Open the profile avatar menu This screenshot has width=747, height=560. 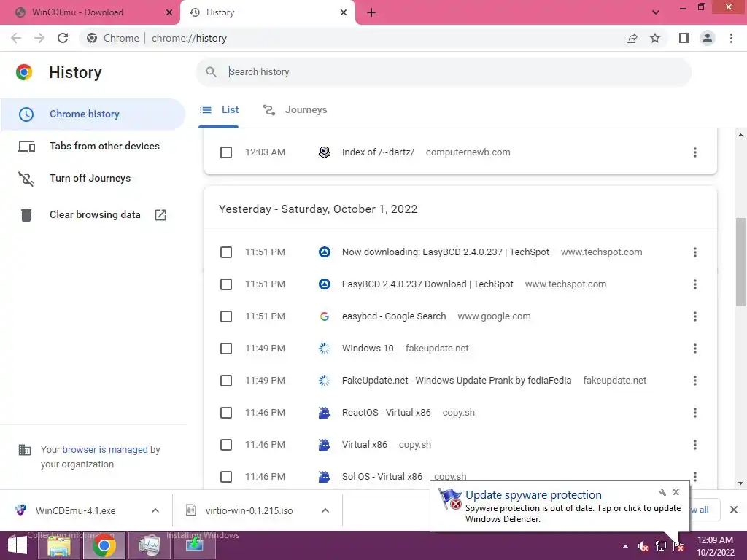[x=708, y=38]
